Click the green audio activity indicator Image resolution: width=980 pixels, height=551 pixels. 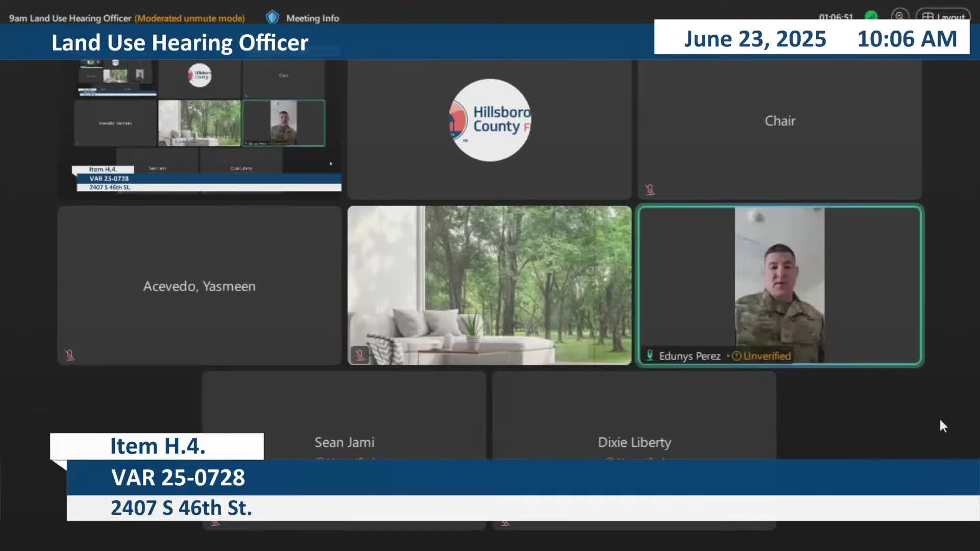(x=871, y=16)
